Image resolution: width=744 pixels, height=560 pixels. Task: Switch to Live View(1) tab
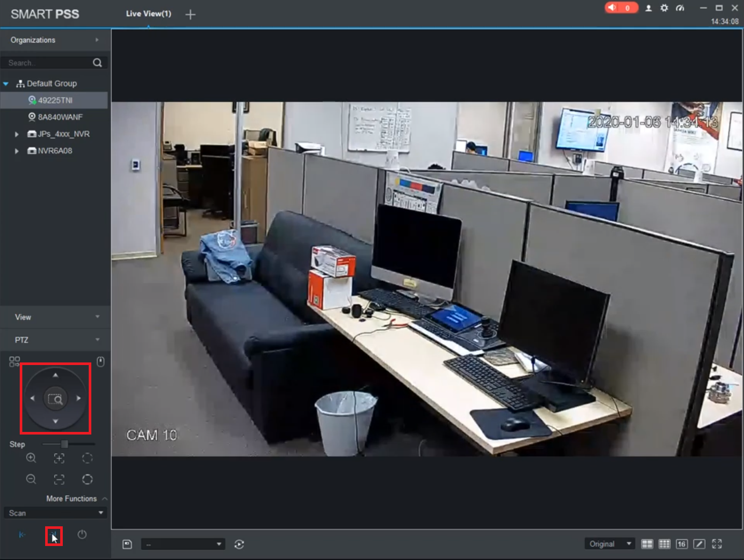click(x=148, y=14)
